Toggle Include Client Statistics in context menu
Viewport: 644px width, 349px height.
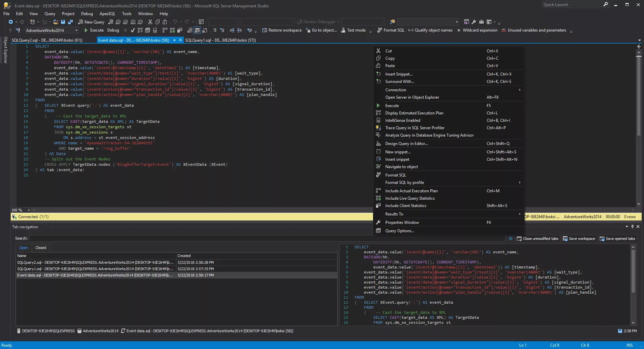406,206
